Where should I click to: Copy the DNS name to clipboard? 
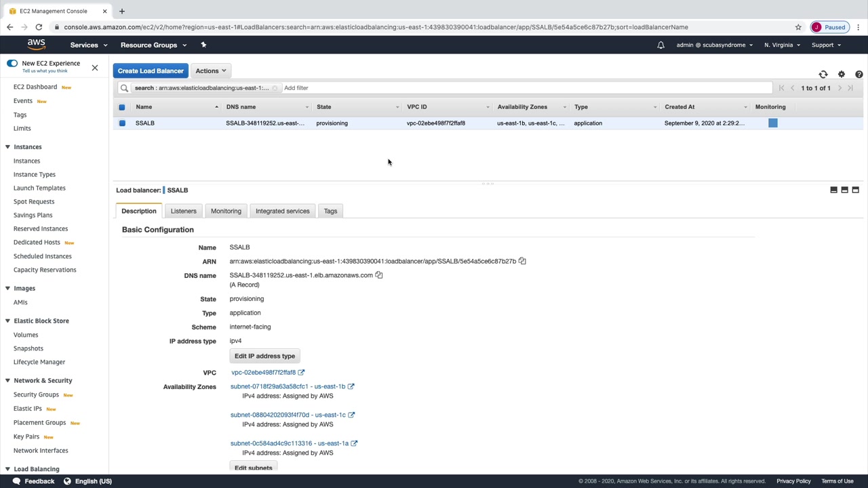(x=379, y=275)
